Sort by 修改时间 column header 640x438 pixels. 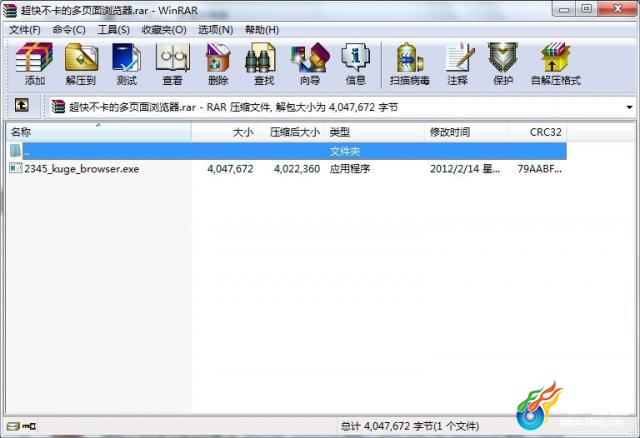tap(466, 132)
